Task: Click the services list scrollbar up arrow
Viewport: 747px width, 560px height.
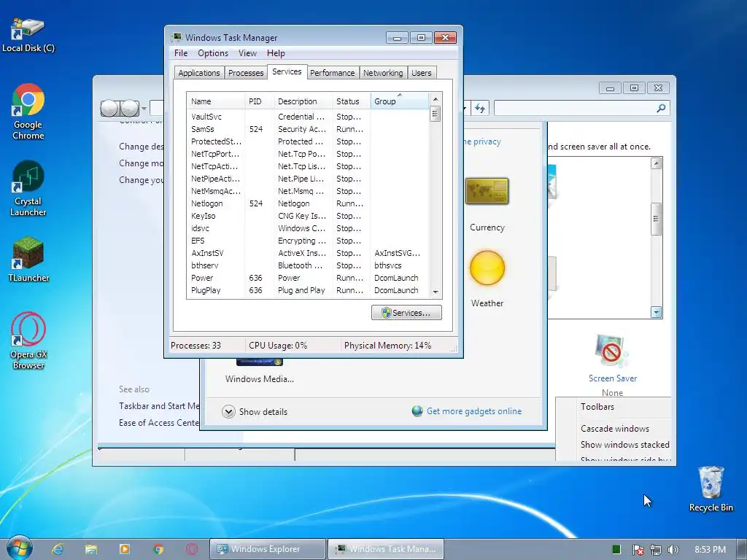Action: point(435,99)
